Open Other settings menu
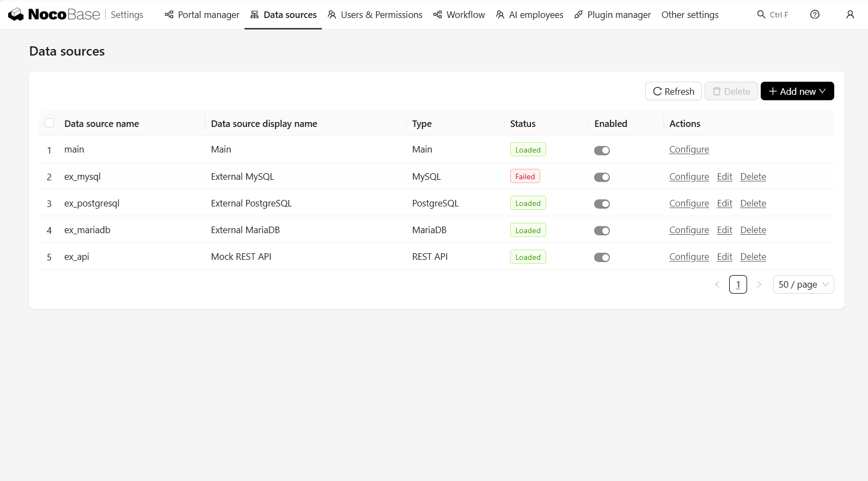Image resolution: width=868 pixels, height=481 pixels. (x=690, y=15)
